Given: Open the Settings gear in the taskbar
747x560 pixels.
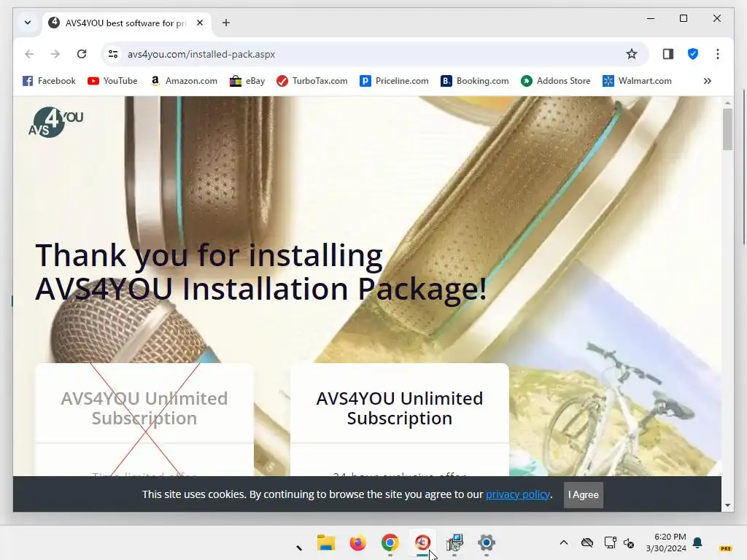Looking at the screenshot, I should pos(487,542).
